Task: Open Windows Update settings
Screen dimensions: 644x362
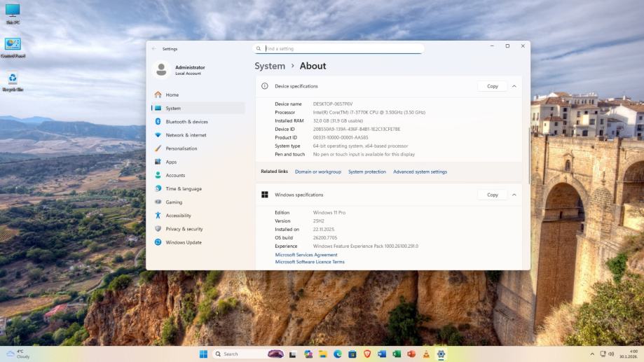Action: point(183,242)
